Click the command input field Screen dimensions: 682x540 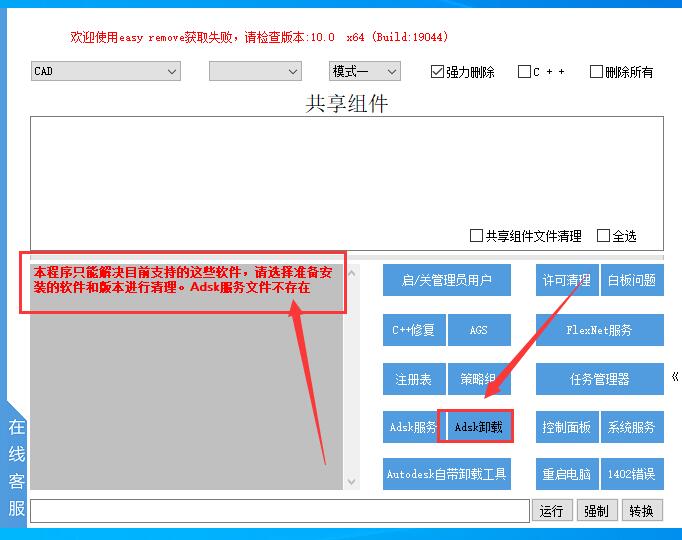coord(279,511)
